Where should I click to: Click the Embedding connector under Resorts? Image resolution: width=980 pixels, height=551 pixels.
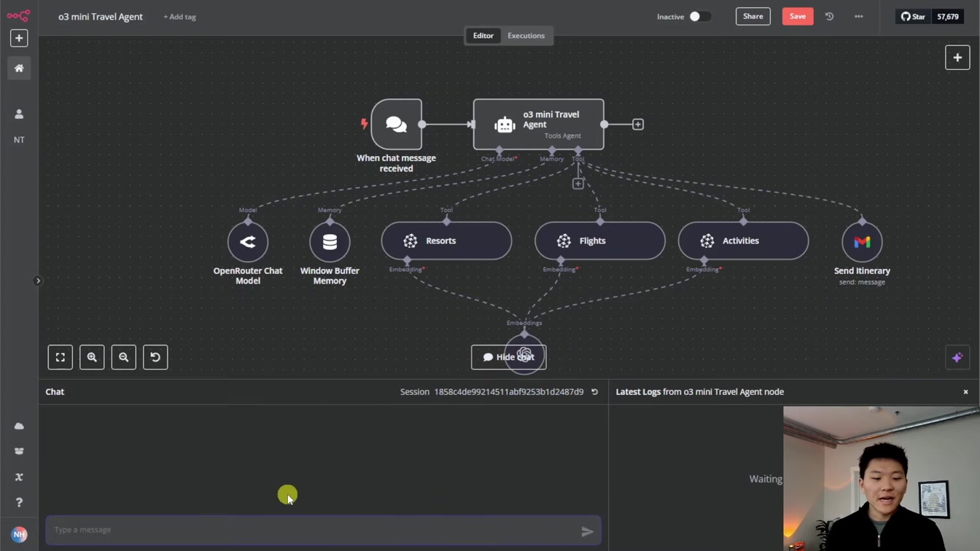(x=407, y=260)
